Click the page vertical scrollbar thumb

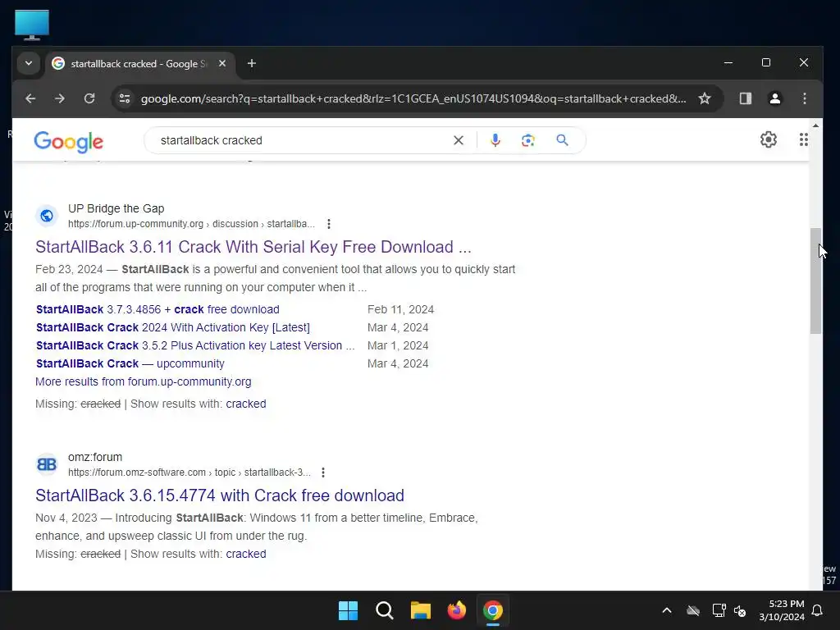(x=815, y=281)
